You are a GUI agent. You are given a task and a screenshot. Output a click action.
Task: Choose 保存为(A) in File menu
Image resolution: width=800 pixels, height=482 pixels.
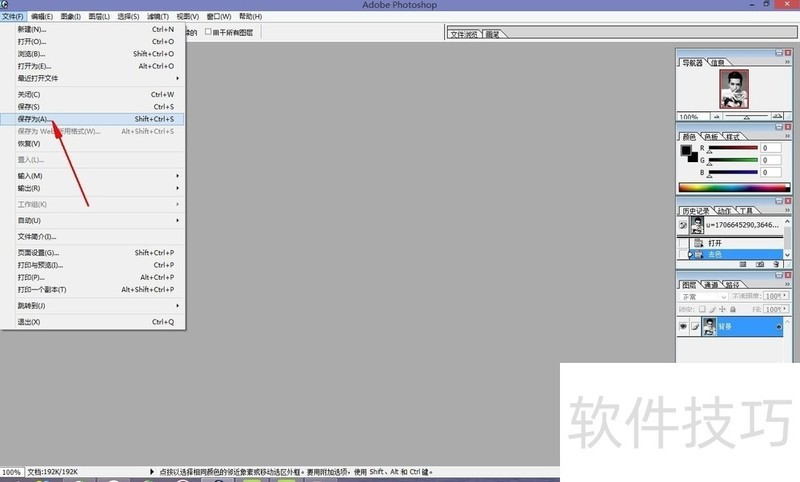[x=92, y=119]
